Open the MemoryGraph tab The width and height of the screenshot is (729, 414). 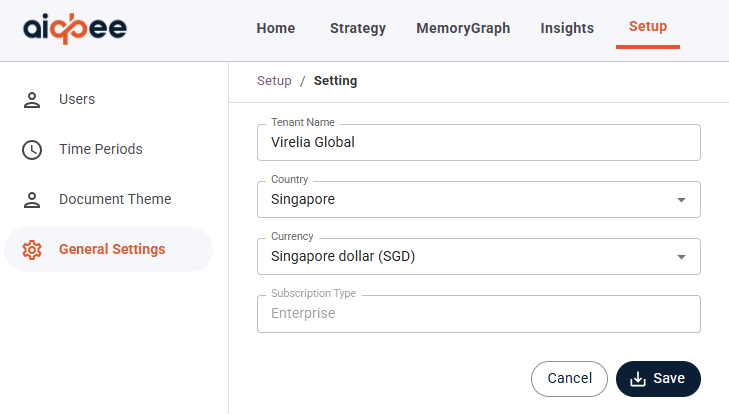(463, 28)
